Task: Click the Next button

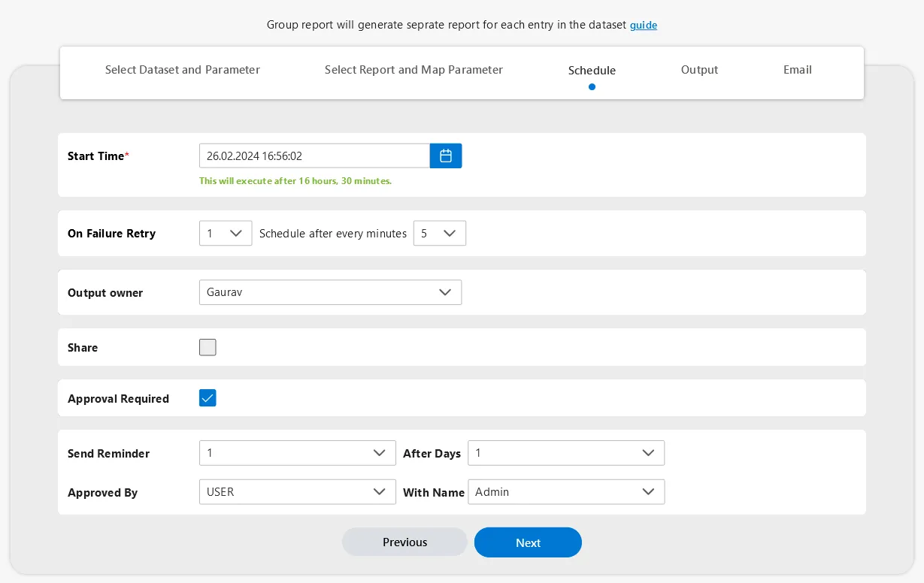Action: pyautogui.click(x=528, y=542)
